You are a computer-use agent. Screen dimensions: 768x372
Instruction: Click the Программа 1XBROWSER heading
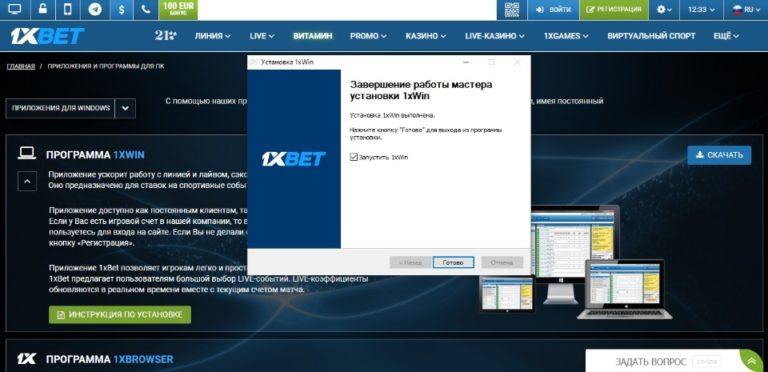click(110, 359)
